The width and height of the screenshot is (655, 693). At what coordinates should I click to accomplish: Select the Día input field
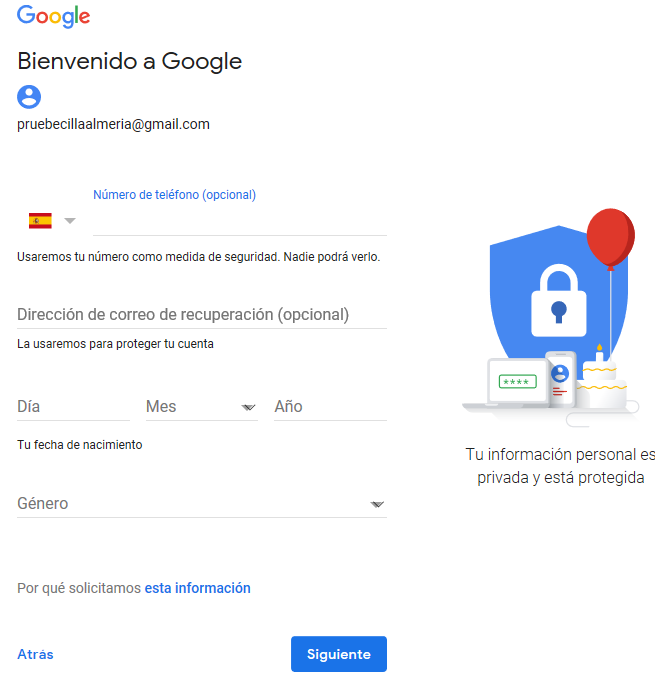coord(73,407)
